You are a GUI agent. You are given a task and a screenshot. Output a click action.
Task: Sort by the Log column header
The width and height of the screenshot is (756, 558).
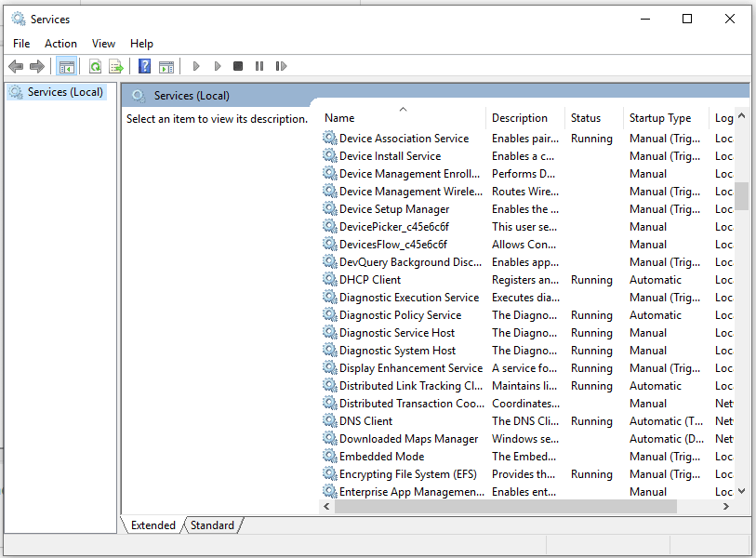722,118
